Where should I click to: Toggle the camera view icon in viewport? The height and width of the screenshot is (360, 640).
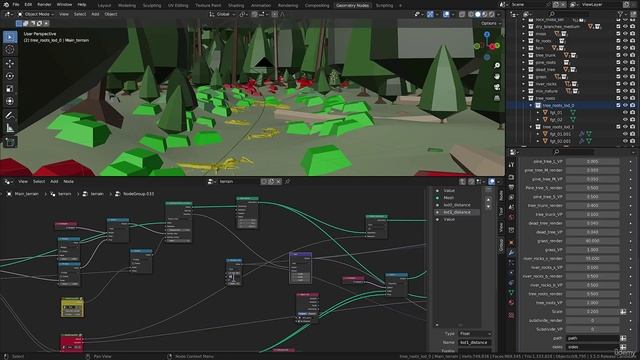click(x=497, y=87)
